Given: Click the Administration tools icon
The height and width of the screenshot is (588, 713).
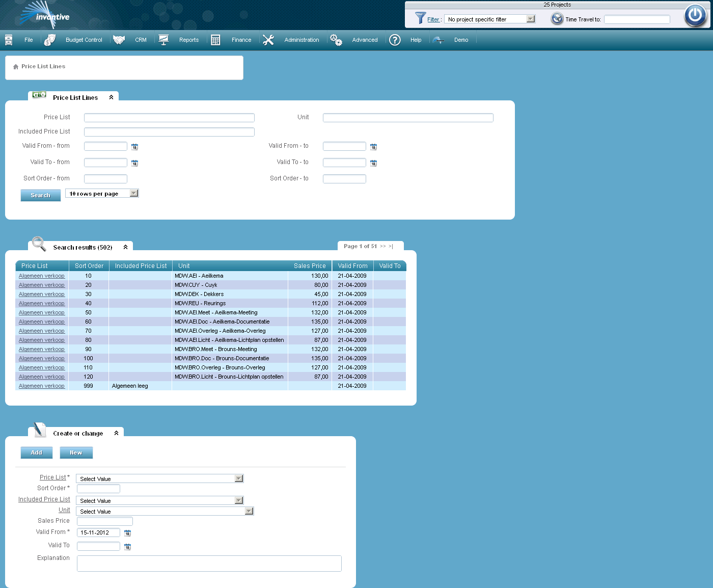Looking at the screenshot, I should tap(268, 40).
